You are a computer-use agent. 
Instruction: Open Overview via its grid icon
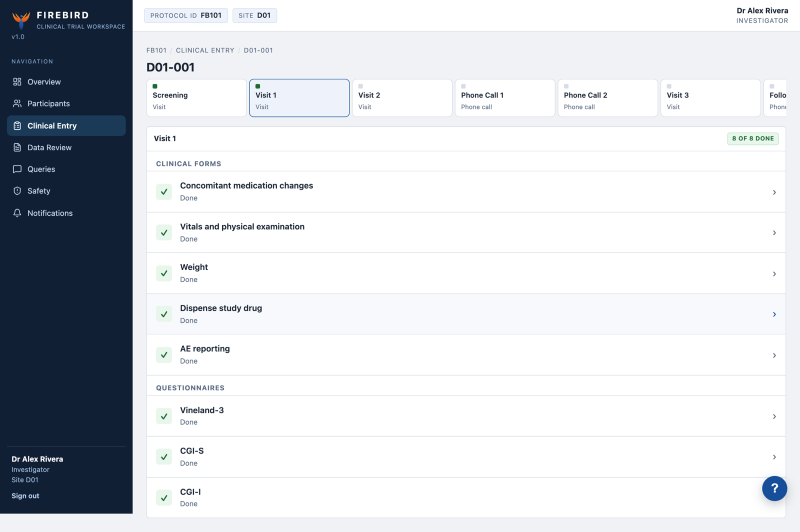tap(17, 82)
